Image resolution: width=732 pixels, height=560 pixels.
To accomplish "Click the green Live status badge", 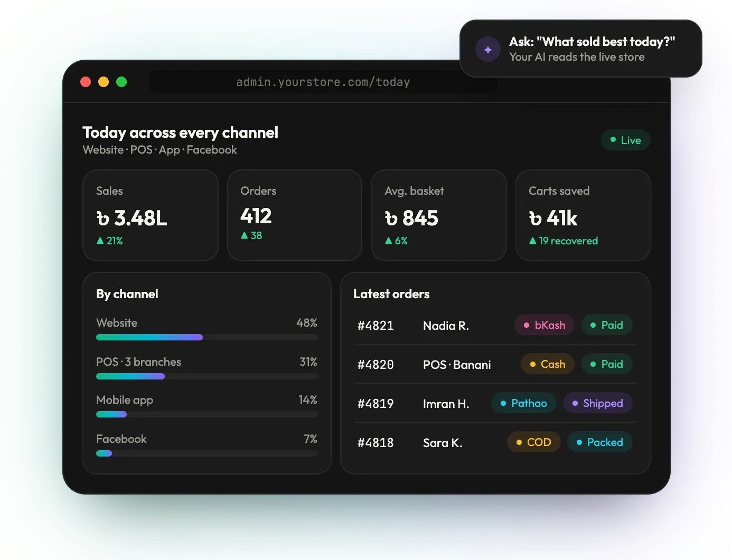I will click(625, 140).
